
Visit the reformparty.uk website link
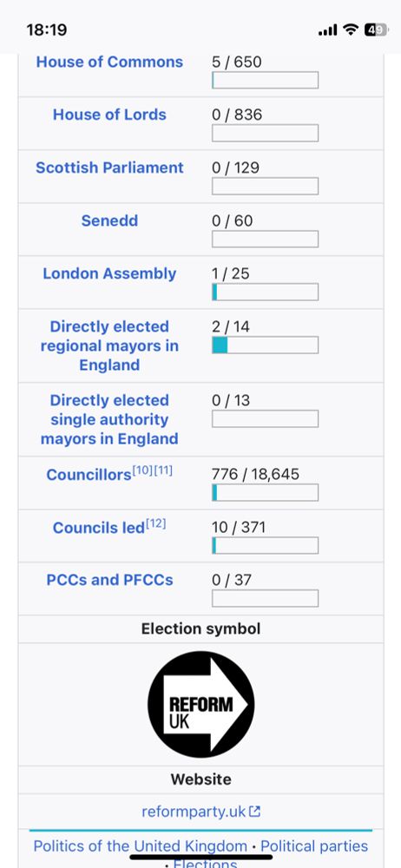pyautogui.click(x=194, y=812)
